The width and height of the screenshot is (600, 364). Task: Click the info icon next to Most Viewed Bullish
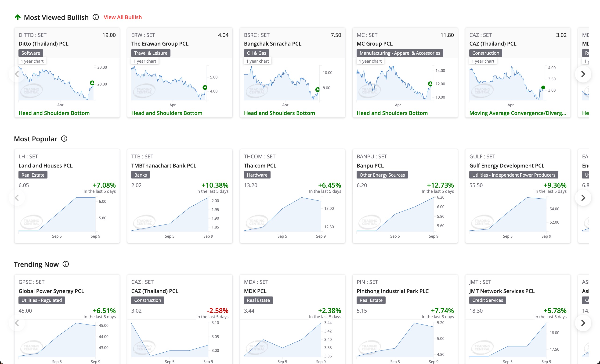click(x=96, y=17)
